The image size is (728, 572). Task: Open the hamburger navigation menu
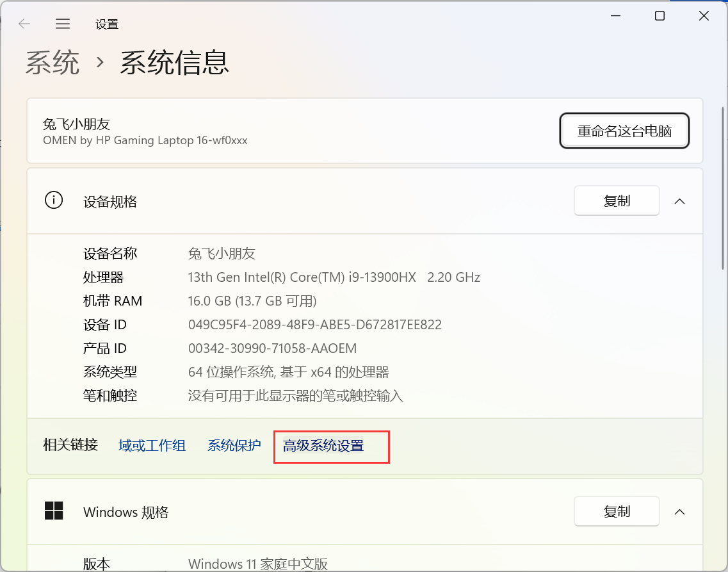[x=63, y=24]
